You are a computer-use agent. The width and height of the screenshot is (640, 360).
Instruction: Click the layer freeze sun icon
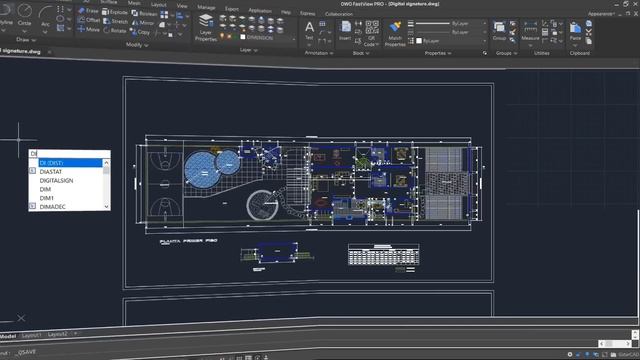tap(229, 37)
